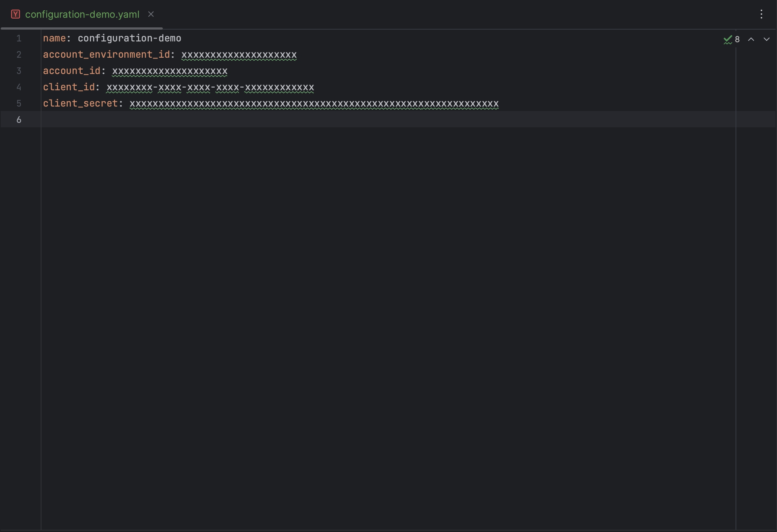
Task: Select the configuration-demo.yaml tab
Action: [82, 14]
